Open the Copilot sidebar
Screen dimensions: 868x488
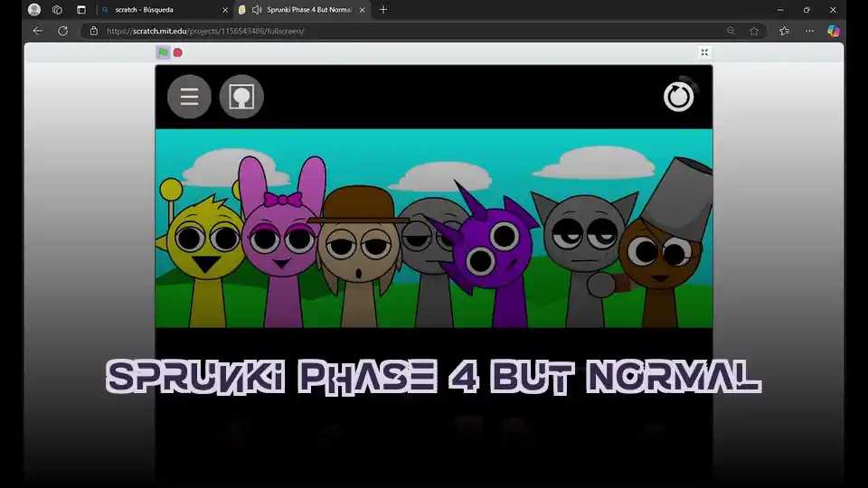[x=833, y=31]
